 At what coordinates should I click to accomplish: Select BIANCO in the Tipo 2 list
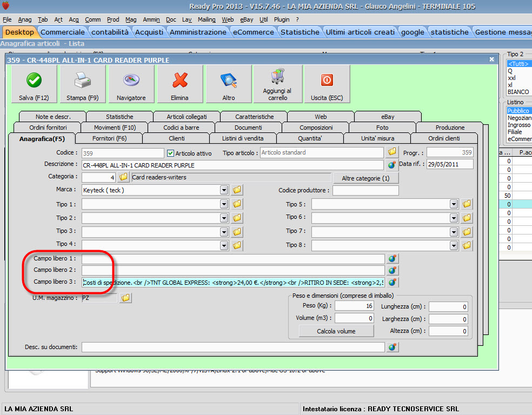(518, 92)
